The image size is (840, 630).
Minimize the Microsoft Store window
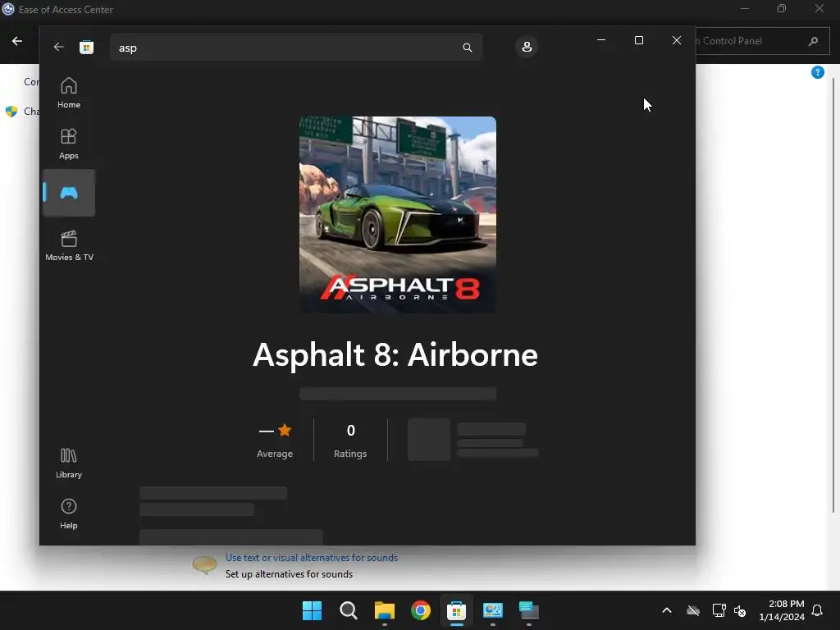(x=601, y=40)
